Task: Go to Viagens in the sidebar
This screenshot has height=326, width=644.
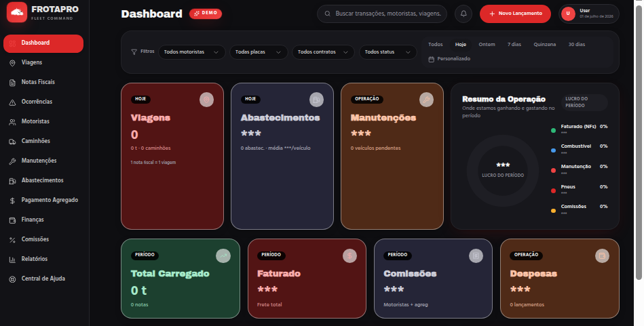Action: (43, 63)
